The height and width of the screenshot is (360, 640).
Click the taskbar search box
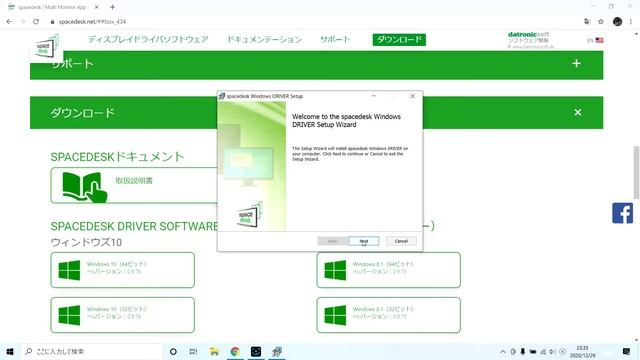tap(92, 351)
